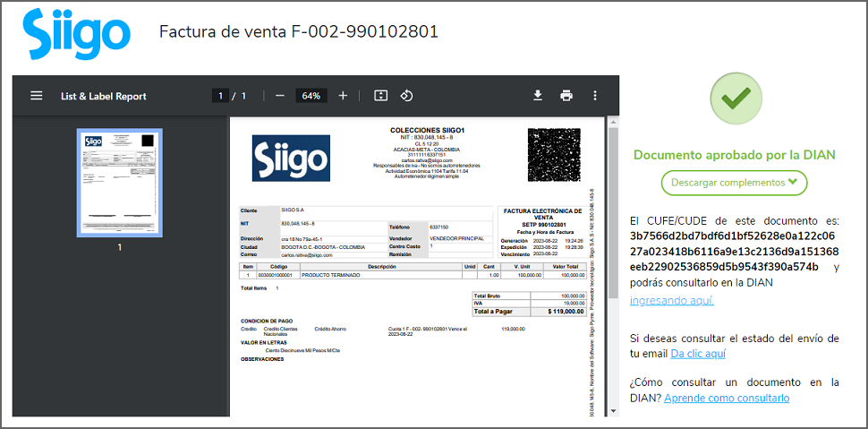The width and height of the screenshot is (868, 429).
Task: Click the PDF scrollbar down arrow
Action: tap(613, 411)
